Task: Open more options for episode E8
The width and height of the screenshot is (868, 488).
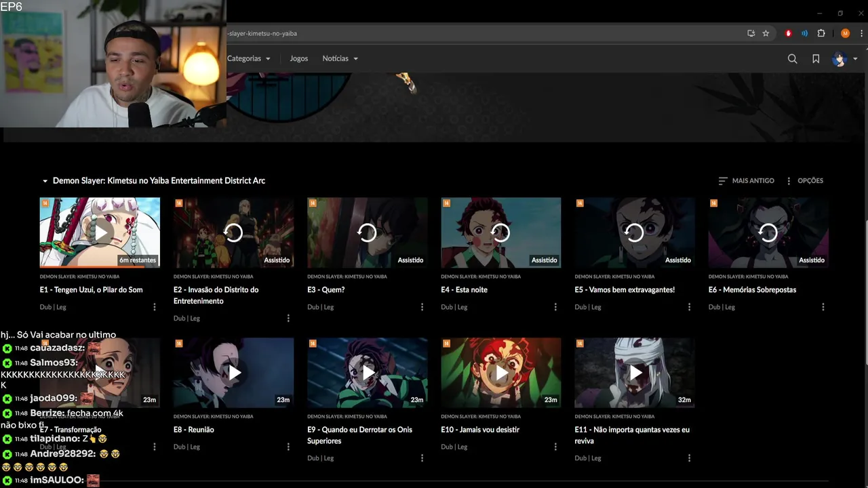Action: (x=288, y=447)
